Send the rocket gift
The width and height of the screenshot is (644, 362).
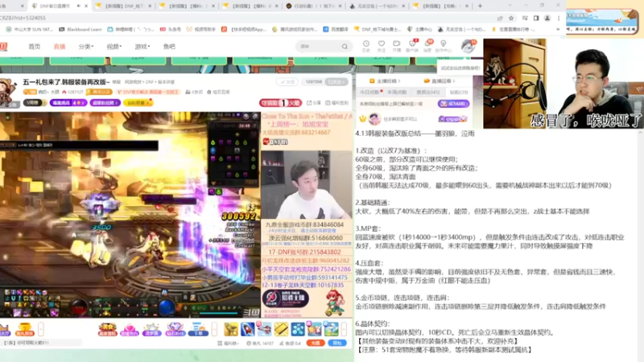pos(247,329)
